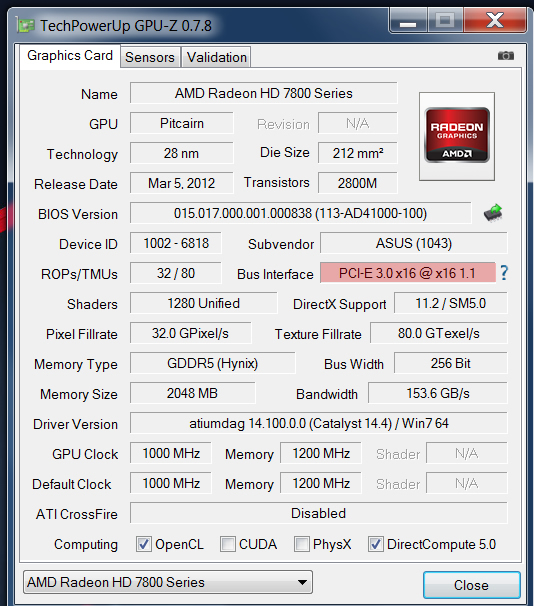Toggle the DirectCompute 5.0 checkbox
This screenshot has width=534, height=606.
[376, 544]
